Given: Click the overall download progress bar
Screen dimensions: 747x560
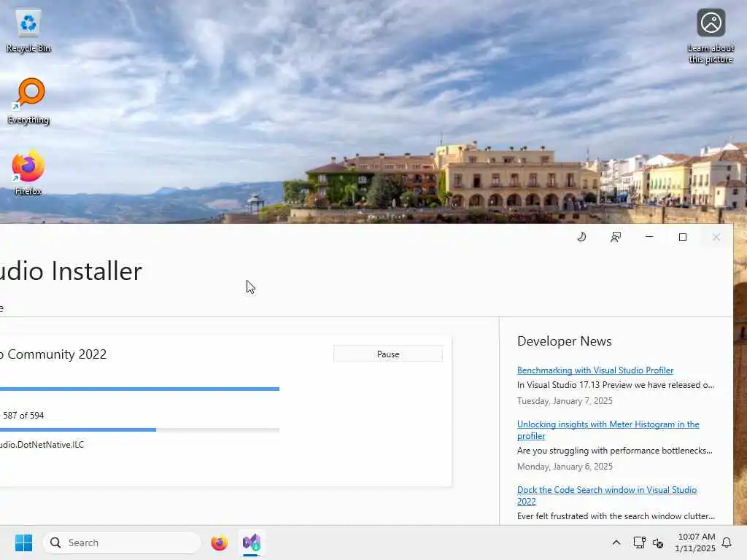Looking at the screenshot, I should click(x=139, y=389).
